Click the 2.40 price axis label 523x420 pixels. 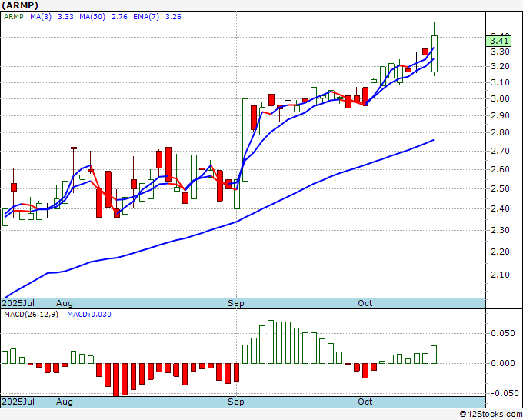click(x=501, y=208)
